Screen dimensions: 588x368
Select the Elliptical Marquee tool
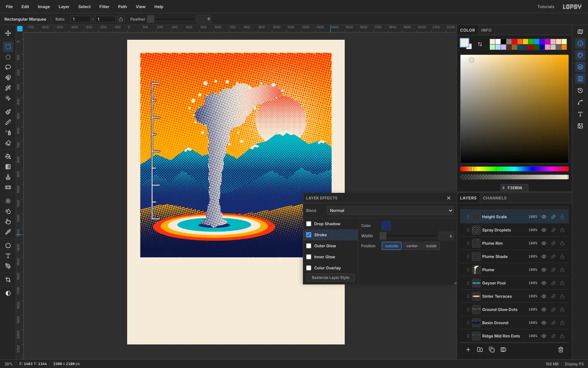tap(8, 57)
